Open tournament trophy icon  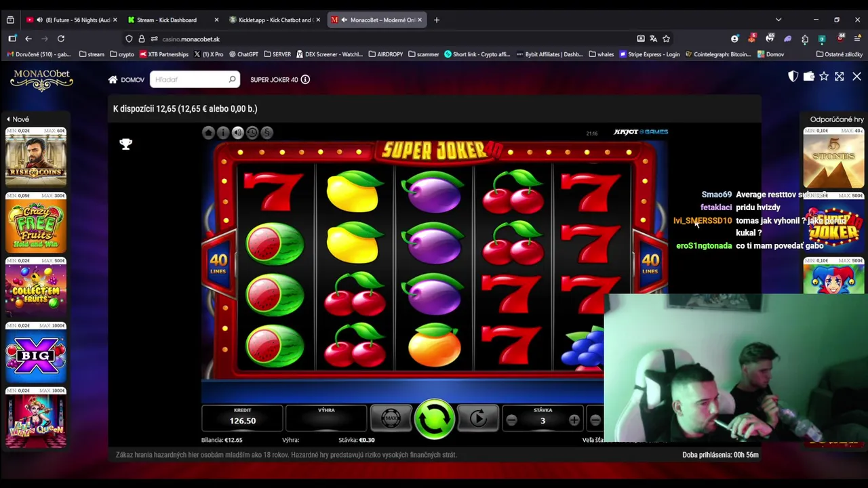(125, 144)
